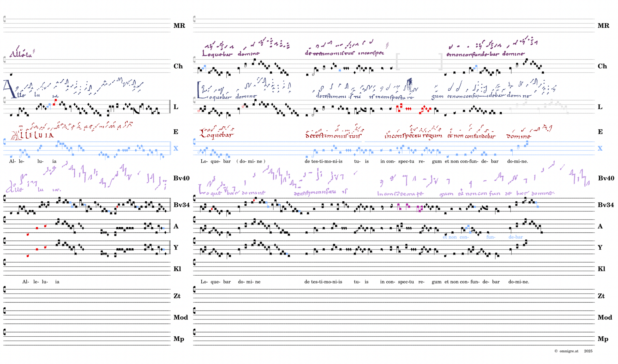Viewport: 618px width, 364px height.
Task: Click the blue 'et non con-' text under the A staff
Action: click(x=455, y=237)
